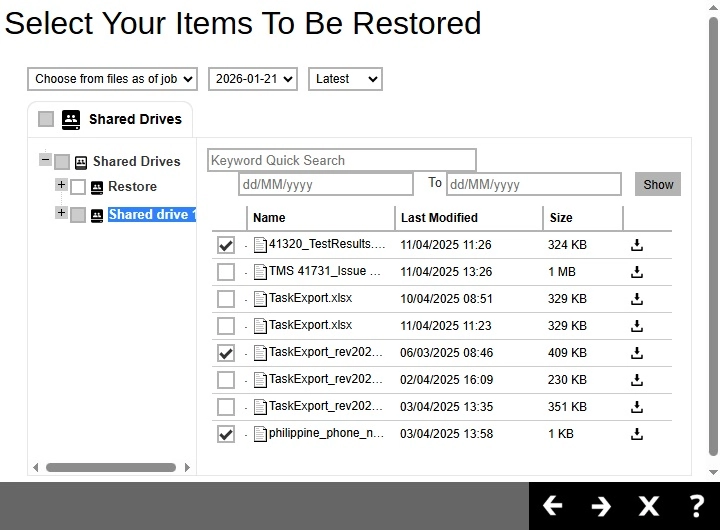The height and width of the screenshot is (530, 720).
Task: Click file icon of 41320_TestResults
Action: coord(260,245)
